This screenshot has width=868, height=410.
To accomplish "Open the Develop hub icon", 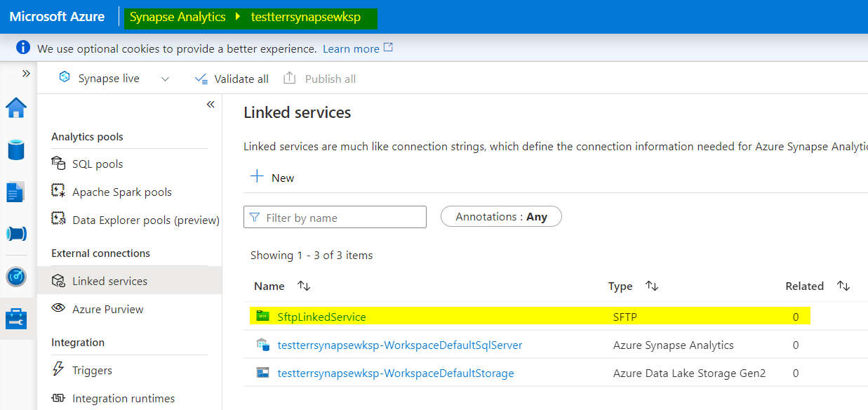I will (16, 192).
